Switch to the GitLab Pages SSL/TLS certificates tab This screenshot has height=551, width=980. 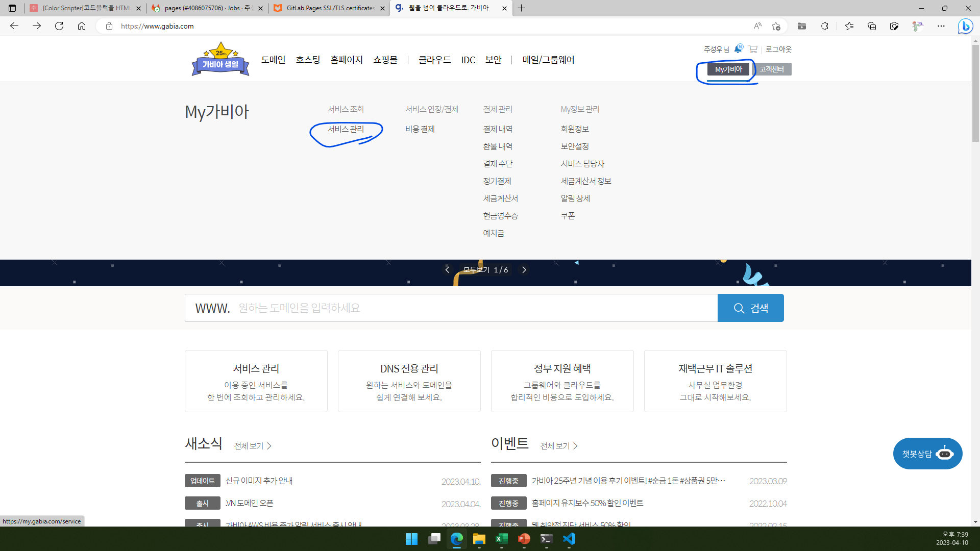pyautogui.click(x=329, y=8)
